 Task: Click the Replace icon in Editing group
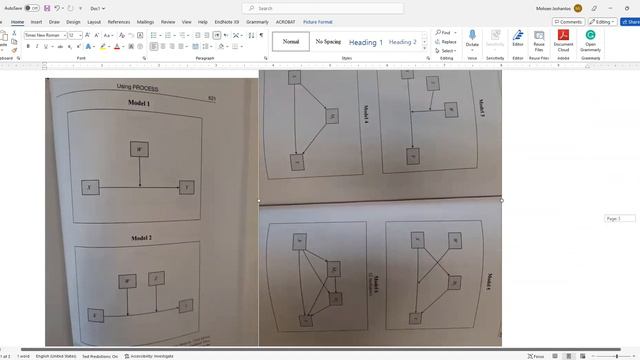click(x=446, y=42)
